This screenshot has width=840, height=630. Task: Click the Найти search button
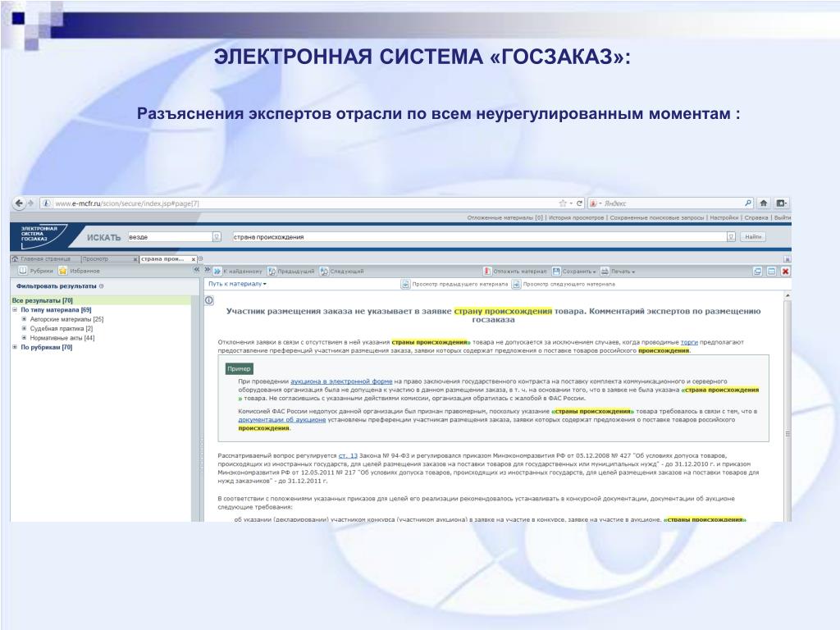click(x=753, y=237)
